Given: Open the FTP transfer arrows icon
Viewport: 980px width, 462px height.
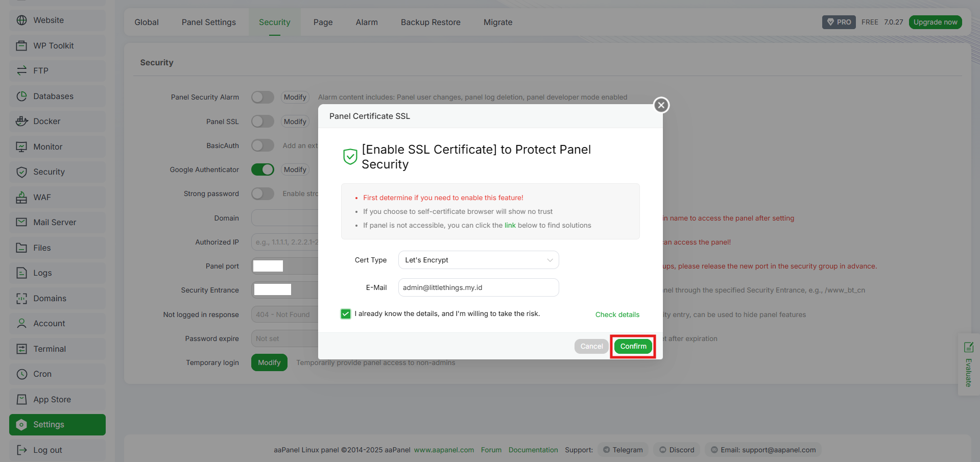Looking at the screenshot, I should click(21, 70).
